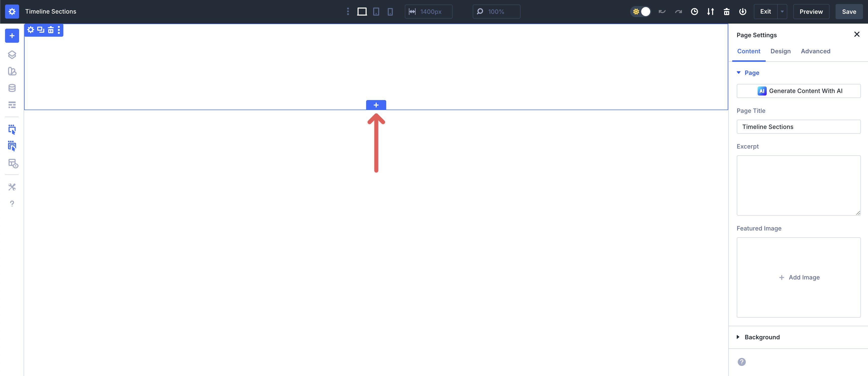Switch to tablet view icon
Image resolution: width=868 pixels, height=376 pixels.
pyautogui.click(x=376, y=12)
